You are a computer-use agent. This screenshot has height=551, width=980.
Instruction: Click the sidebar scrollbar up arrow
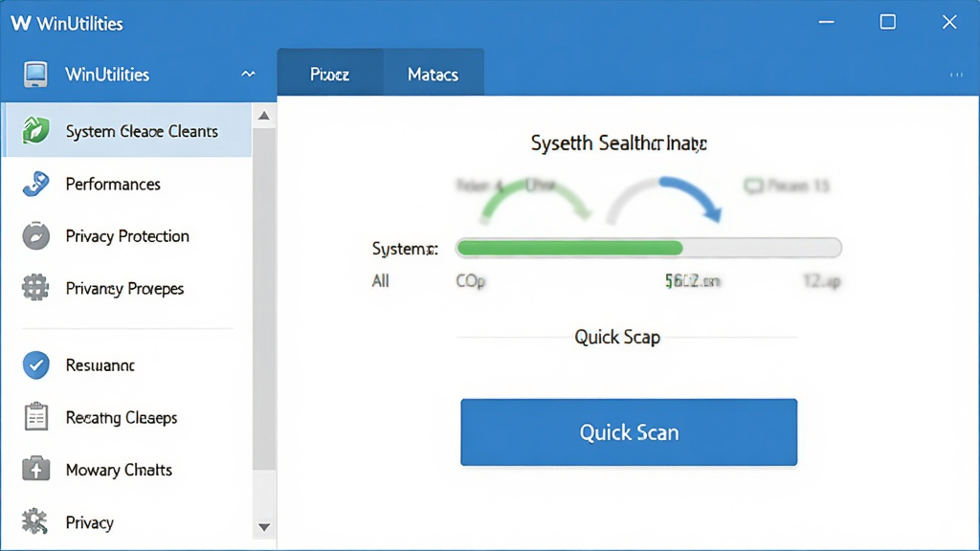click(264, 116)
